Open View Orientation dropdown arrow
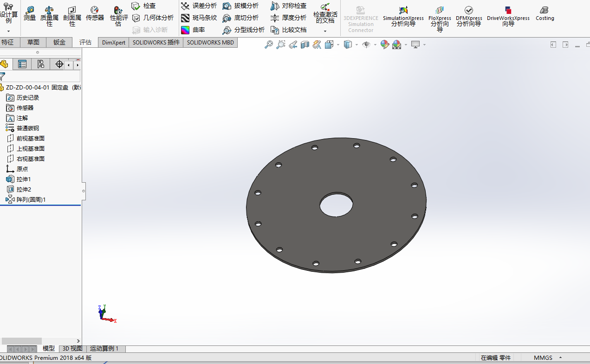This screenshot has width=590, height=364. pyautogui.click(x=338, y=45)
